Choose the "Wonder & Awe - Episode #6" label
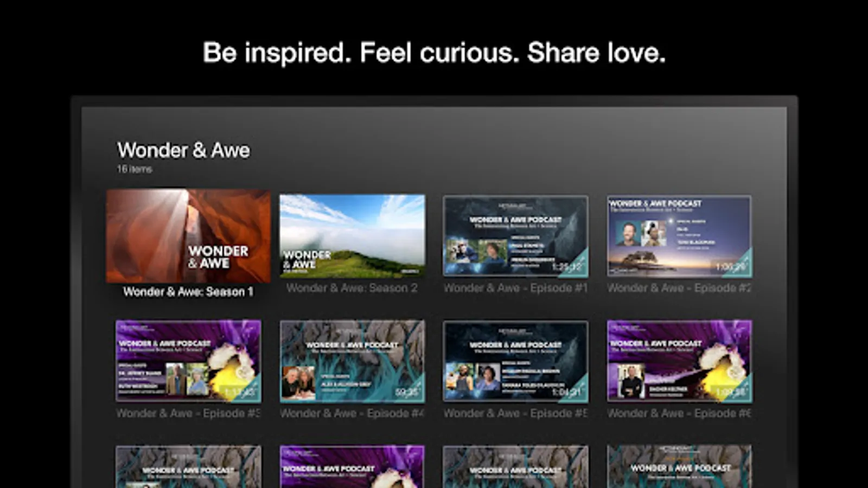This screenshot has width=868, height=488. [679, 413]
